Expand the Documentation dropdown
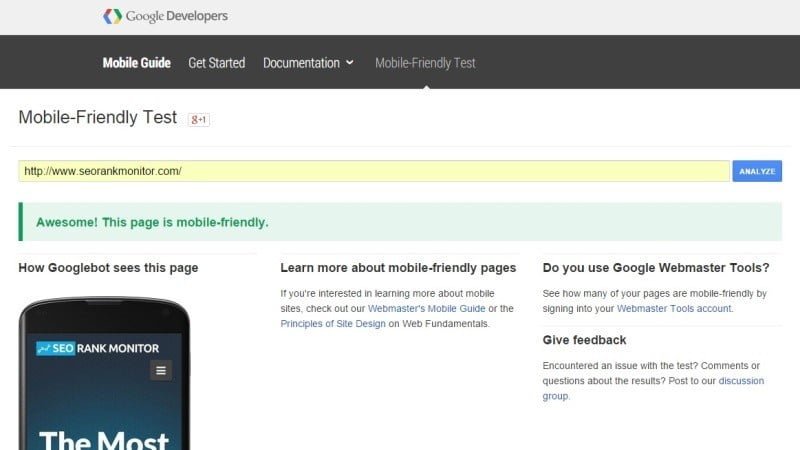Screen dimensions: 800x450 308,63
